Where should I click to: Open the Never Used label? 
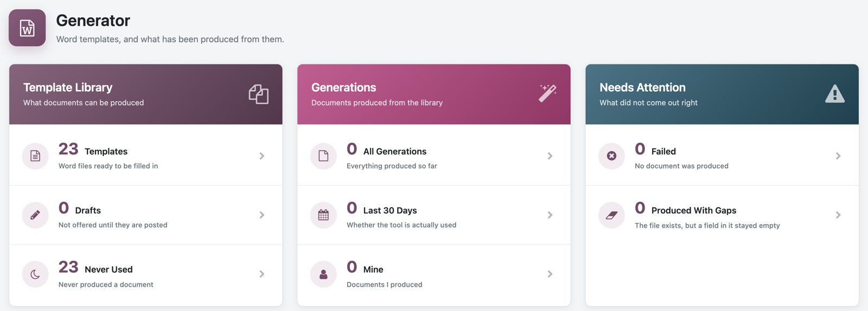(108, 270)
